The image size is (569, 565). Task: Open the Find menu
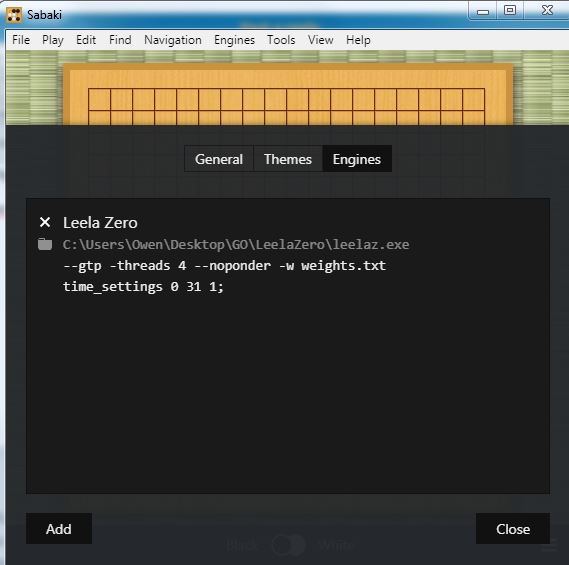point(120,40)
